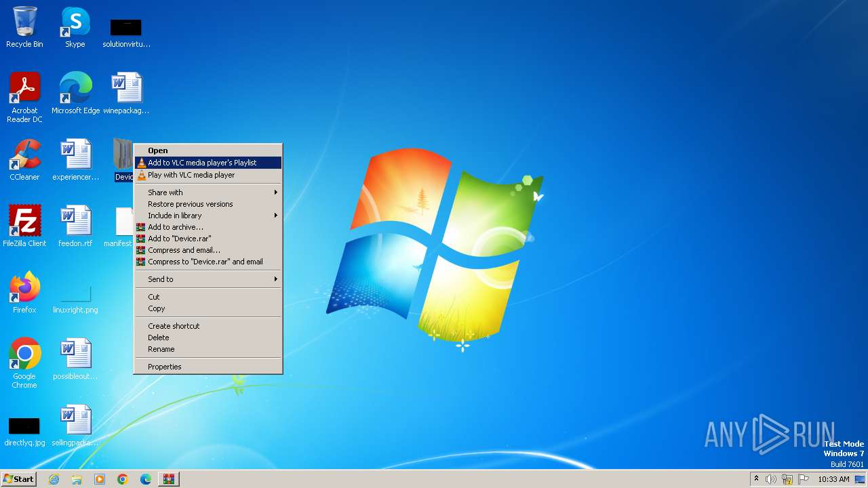Screen dimensions: 868x488
Task: Show hidden tray icons arrow
Action: [756, 479]
